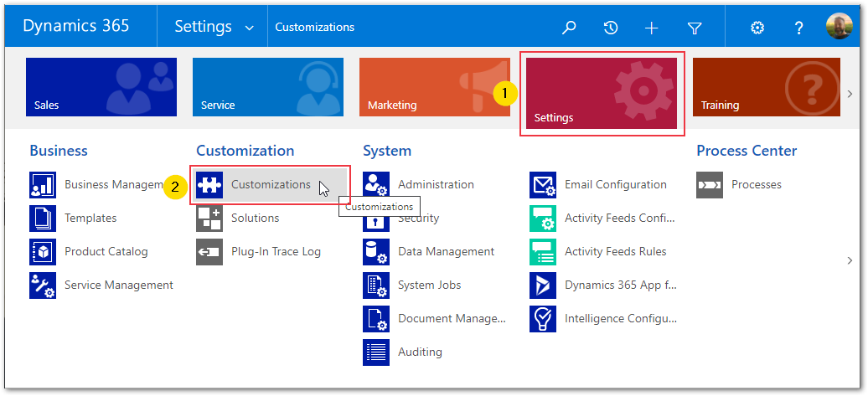This screenshot has width=868, height=396.
Task: Click the Service Management icon
Action: [43, 285]
